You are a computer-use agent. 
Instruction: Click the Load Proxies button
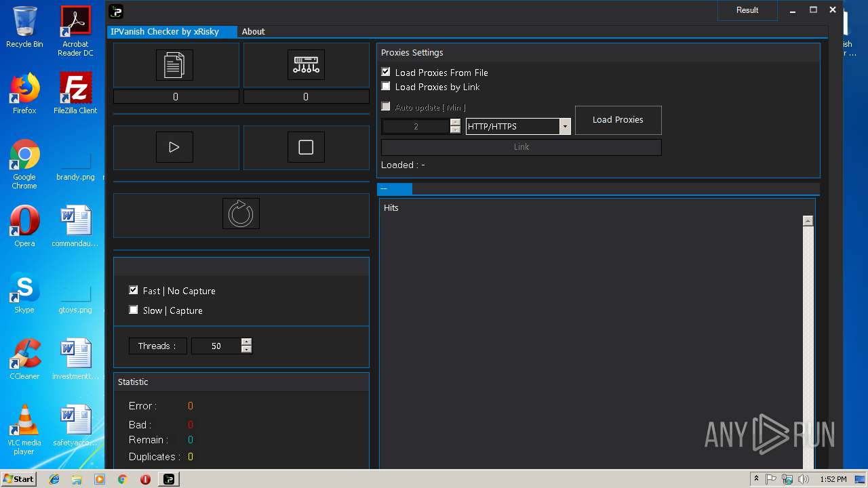[x=618, y=120]
